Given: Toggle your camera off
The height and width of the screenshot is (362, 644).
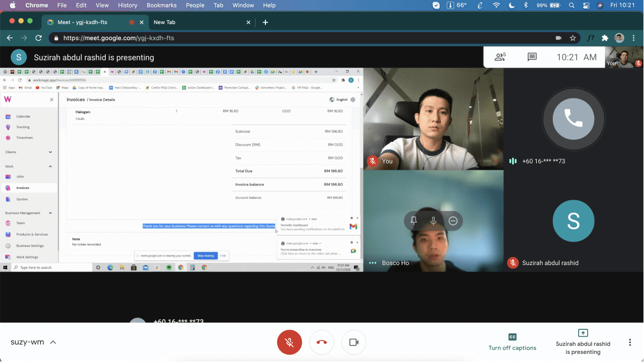Looking at the screenshot, I should 353,342.
